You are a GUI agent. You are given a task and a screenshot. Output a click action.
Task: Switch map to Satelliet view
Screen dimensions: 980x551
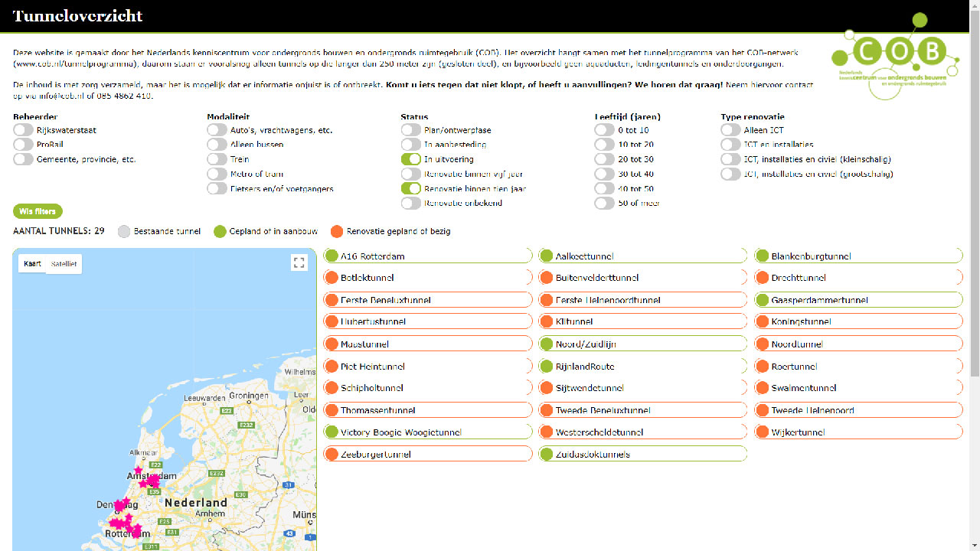click(64, 264)
